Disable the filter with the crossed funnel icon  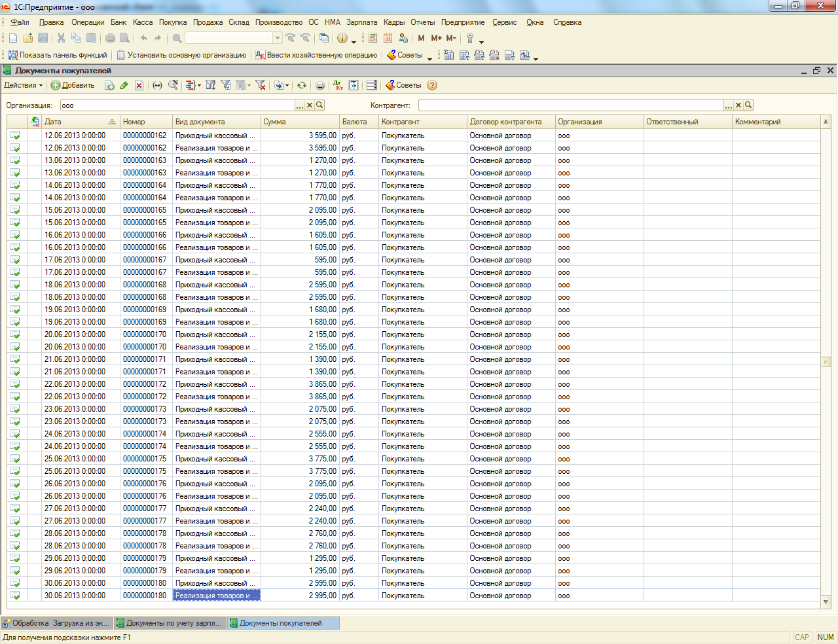pos(260,85)
